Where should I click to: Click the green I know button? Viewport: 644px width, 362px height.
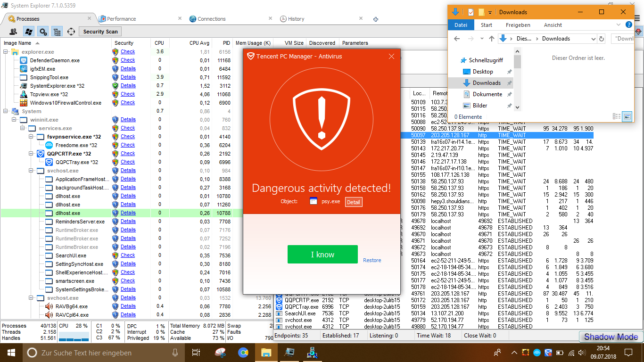tap(322, 255)
